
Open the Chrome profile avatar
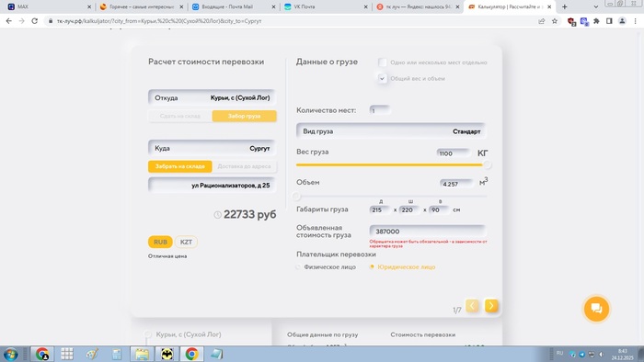coord(622,21)
